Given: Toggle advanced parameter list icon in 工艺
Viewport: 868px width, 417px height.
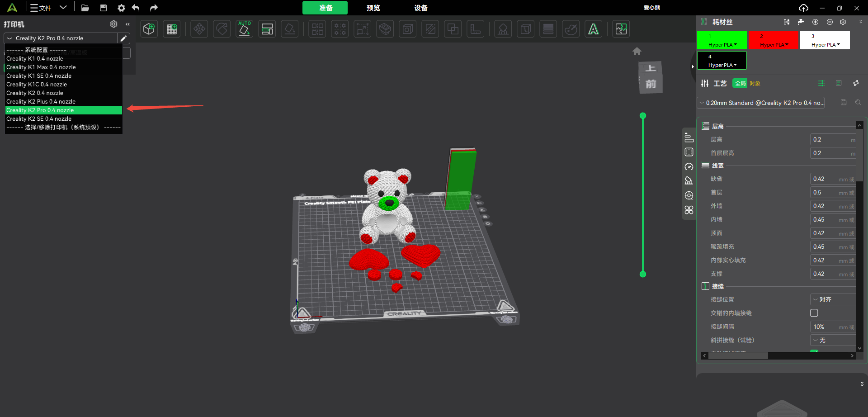Looking at the screenshot, I should coord(821,83).
